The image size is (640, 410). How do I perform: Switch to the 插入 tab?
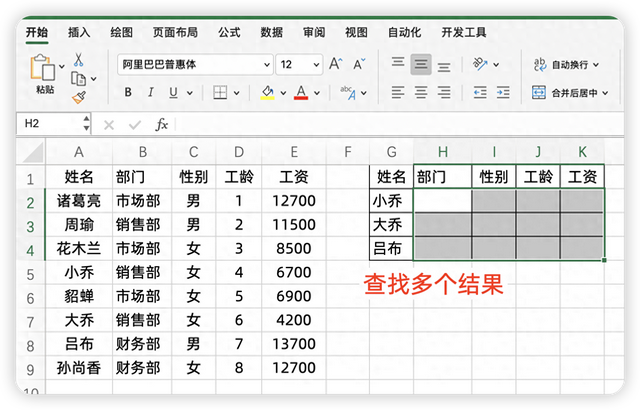[x=79, y=32]
